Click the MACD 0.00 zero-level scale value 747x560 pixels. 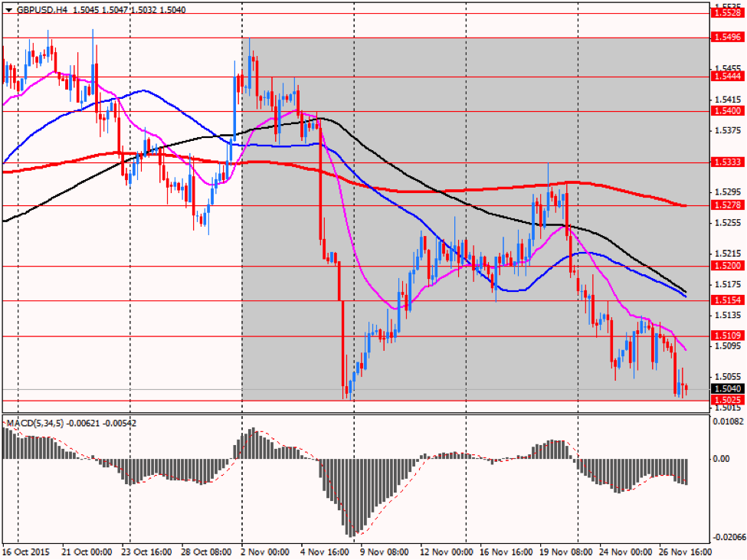(x=722, y=459)
